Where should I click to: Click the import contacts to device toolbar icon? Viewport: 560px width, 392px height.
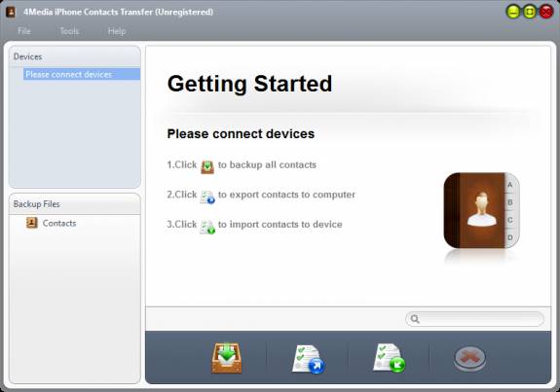click(x=390, y=358)
